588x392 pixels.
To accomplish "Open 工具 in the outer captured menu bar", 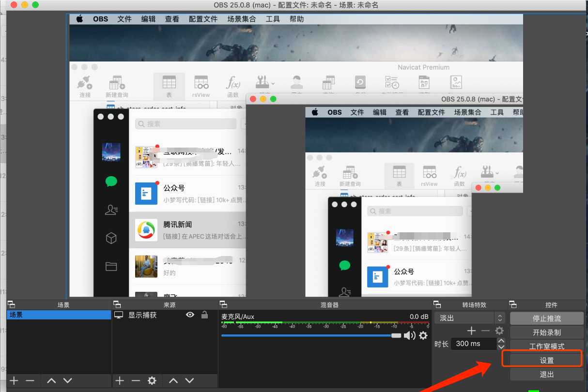I will click(273, 19).
